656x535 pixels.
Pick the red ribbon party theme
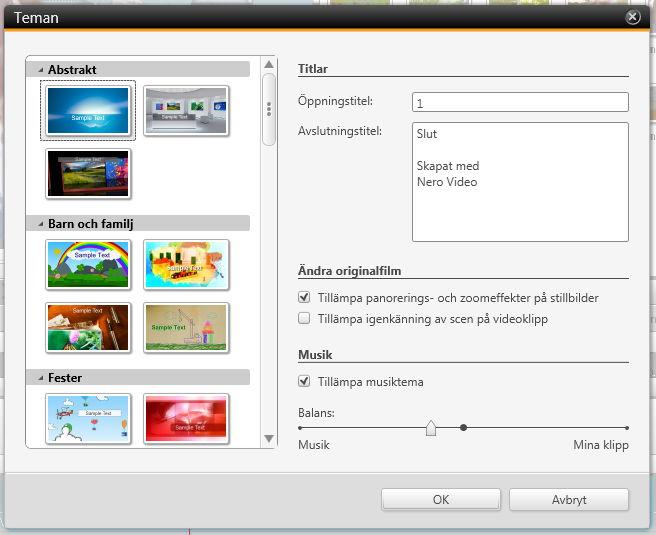click(x=186, y=418)
